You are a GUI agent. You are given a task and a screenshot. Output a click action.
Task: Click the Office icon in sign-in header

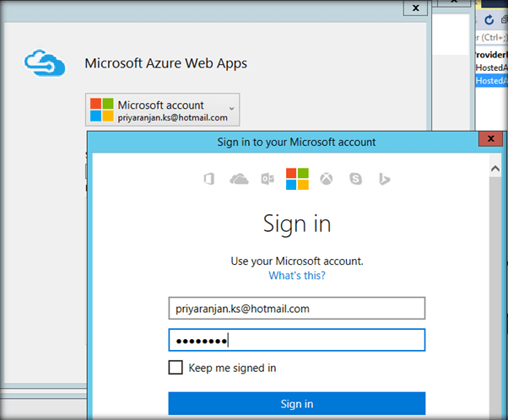[x=209, y=179]
